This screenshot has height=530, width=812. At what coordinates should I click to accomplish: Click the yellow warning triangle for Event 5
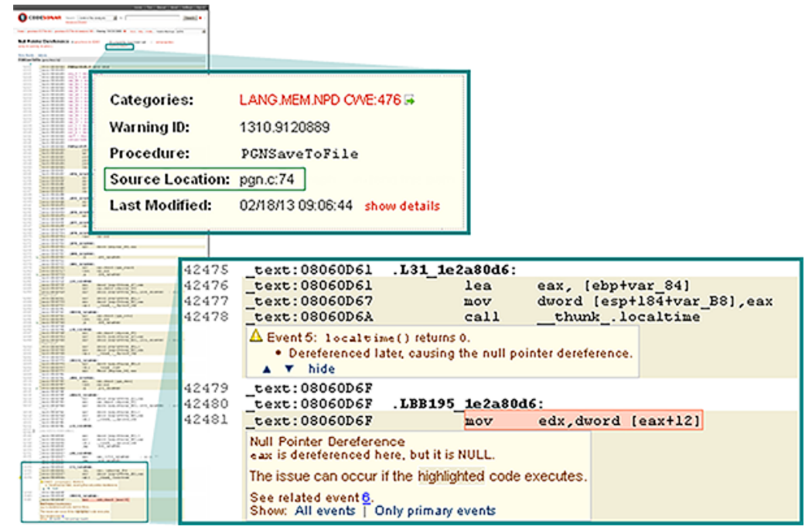coord(256,338)
